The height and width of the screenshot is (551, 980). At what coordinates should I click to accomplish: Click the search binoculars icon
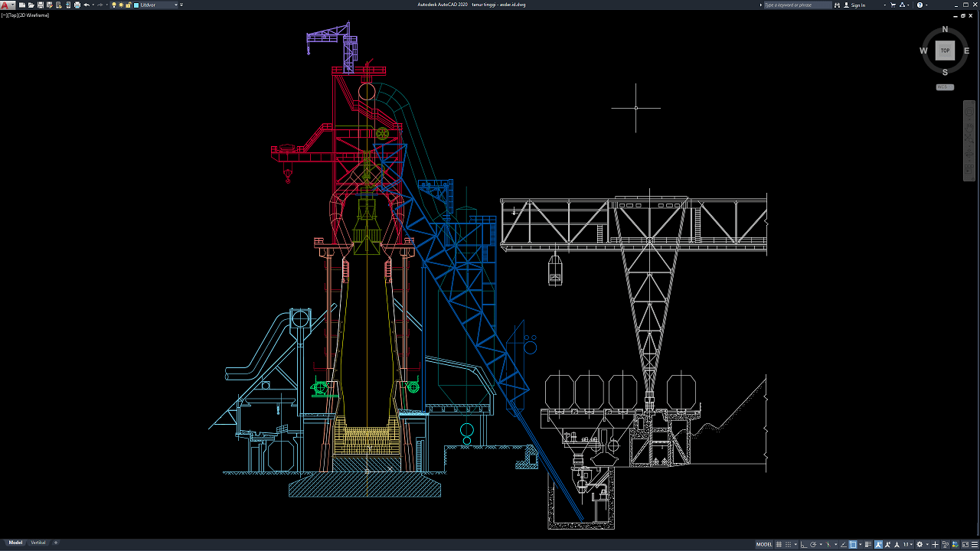click(837, 5)
